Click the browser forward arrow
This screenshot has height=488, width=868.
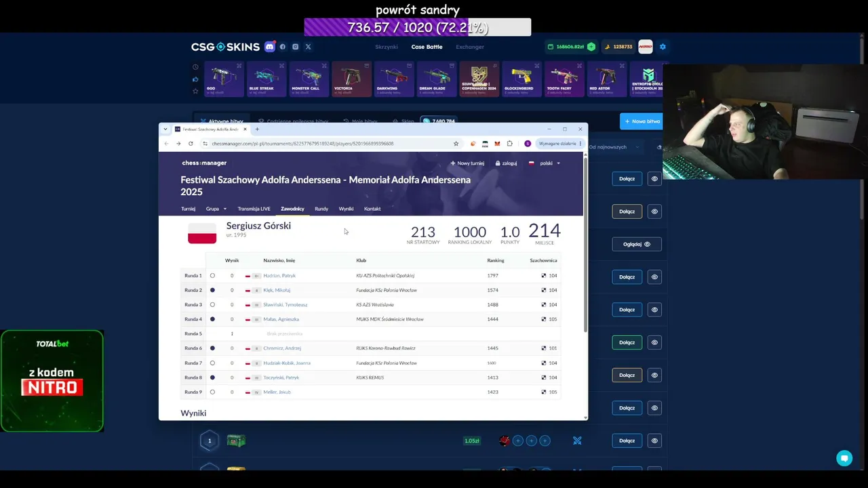coord(178,144)
